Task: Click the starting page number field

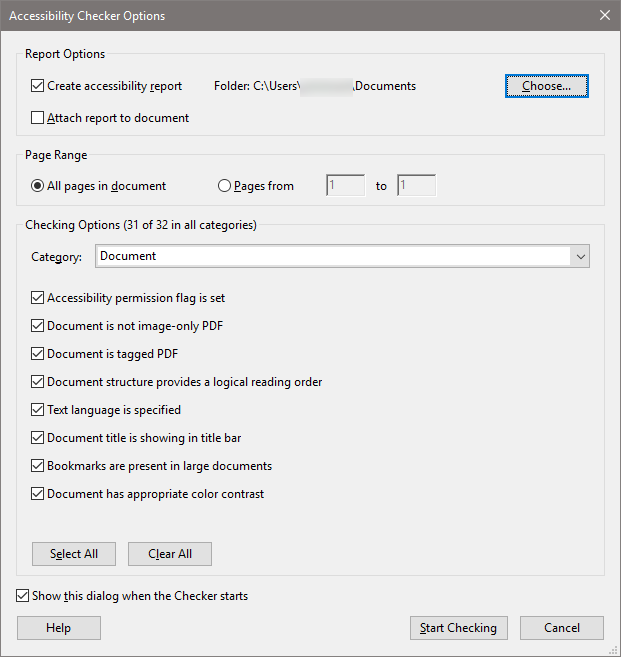Action: click(345, 186)
